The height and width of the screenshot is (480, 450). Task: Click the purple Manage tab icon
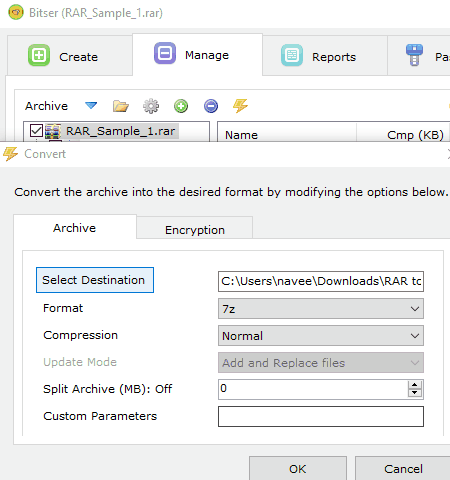(x=165, y=53)
